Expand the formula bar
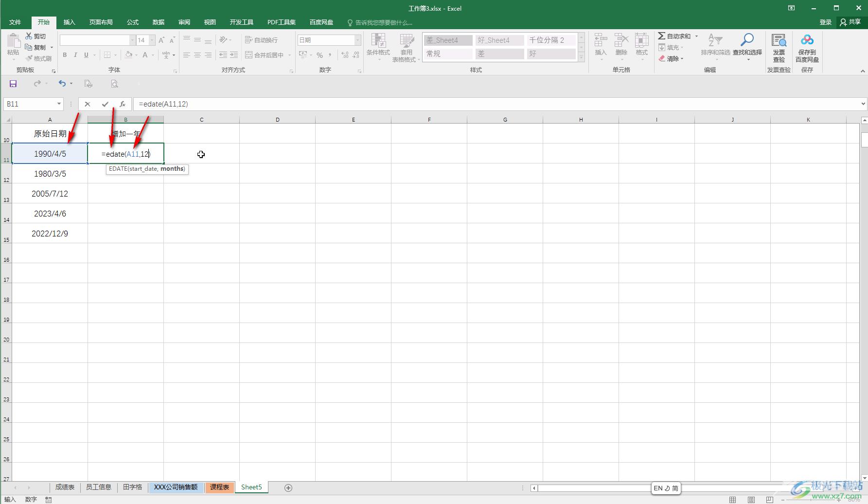Screen dimensions: 868x504 tap(863, 104)
